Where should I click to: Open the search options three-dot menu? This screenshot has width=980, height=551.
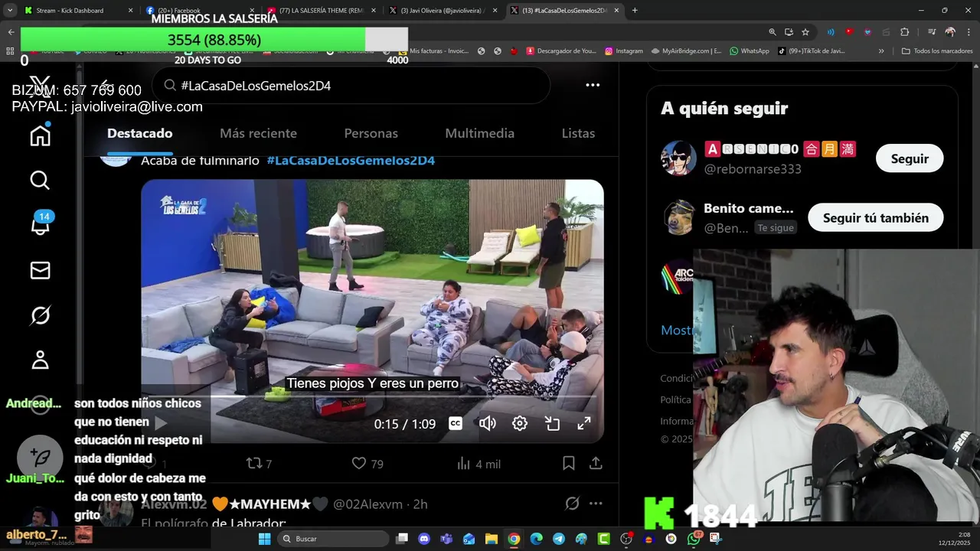(x=593, y=85)
